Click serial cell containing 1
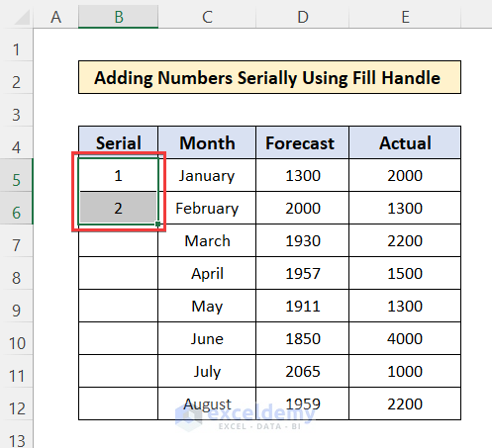 118,175
